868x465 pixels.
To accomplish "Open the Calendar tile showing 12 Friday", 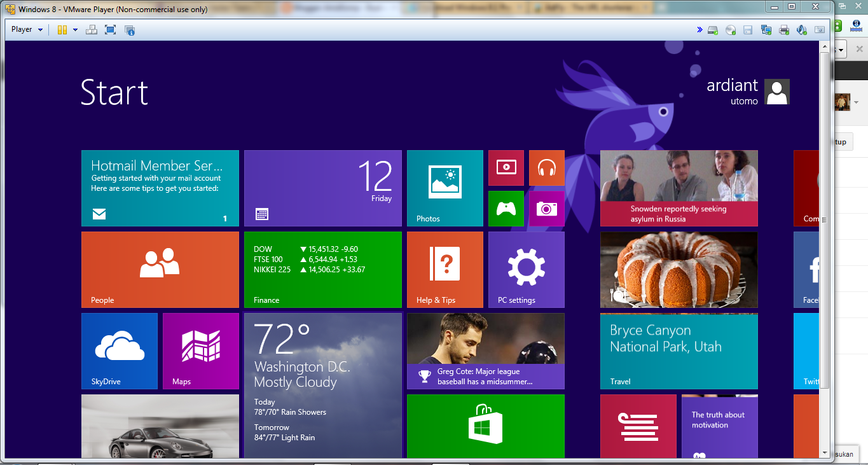I will [323, 188].
